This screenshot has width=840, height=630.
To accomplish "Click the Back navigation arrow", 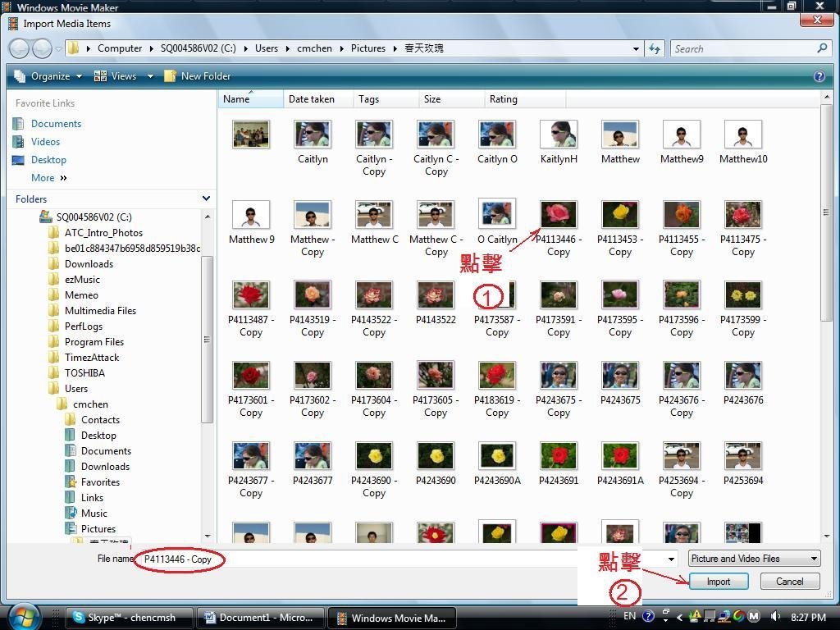I will [x=20, y=48].
